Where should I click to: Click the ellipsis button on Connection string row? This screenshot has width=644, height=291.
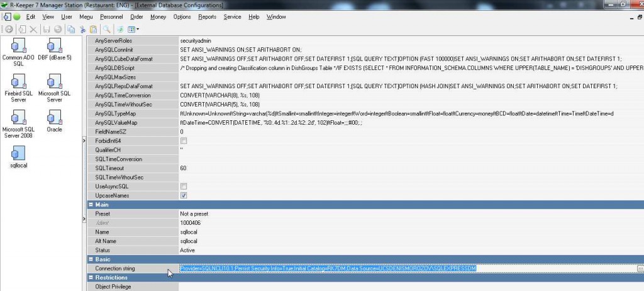[x=640, y=268]
